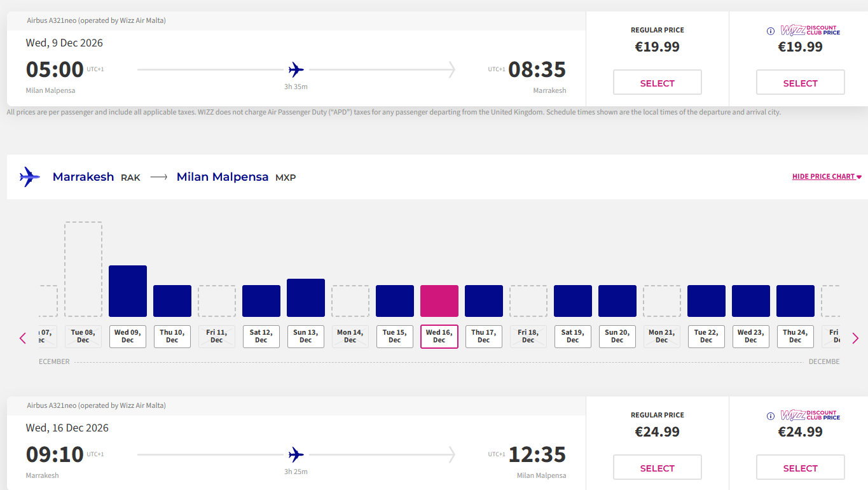Screen dimensions: 868x490
Task: Click the tall price bar above Wed 09, Dec
Action: (128, 291)
